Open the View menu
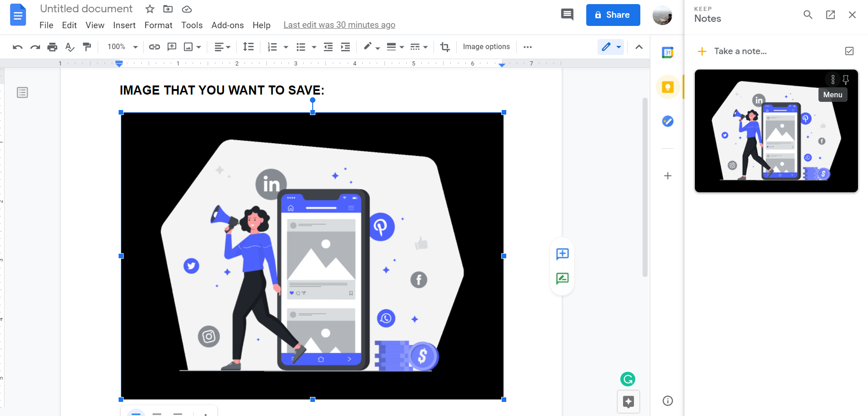Viewport: 868px width, 416px height. click(95, 25)
